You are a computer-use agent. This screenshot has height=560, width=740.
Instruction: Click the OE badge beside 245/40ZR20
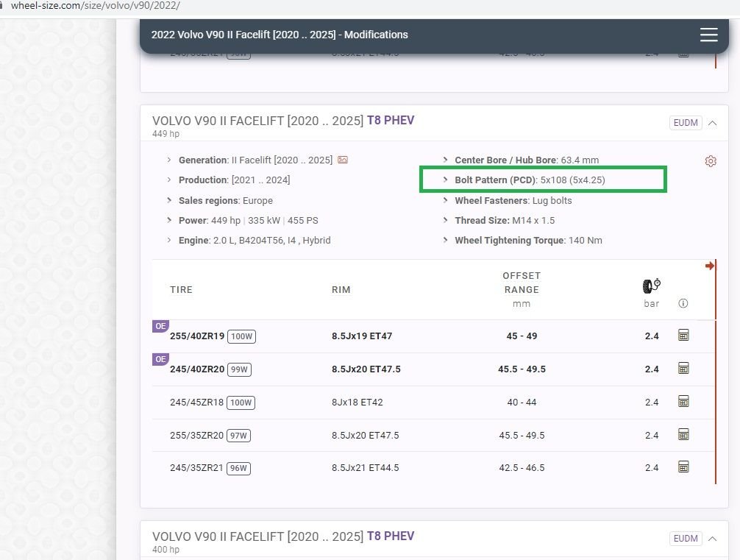point(160,359)
